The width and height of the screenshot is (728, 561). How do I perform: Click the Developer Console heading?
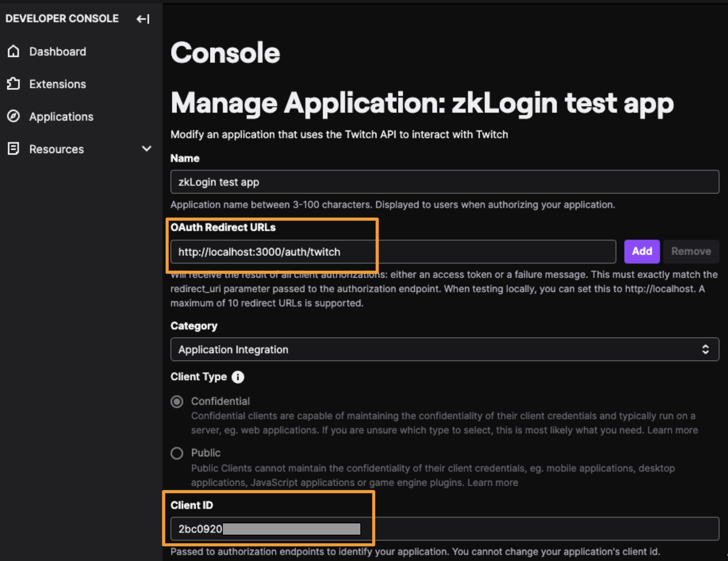click(62, 19)
